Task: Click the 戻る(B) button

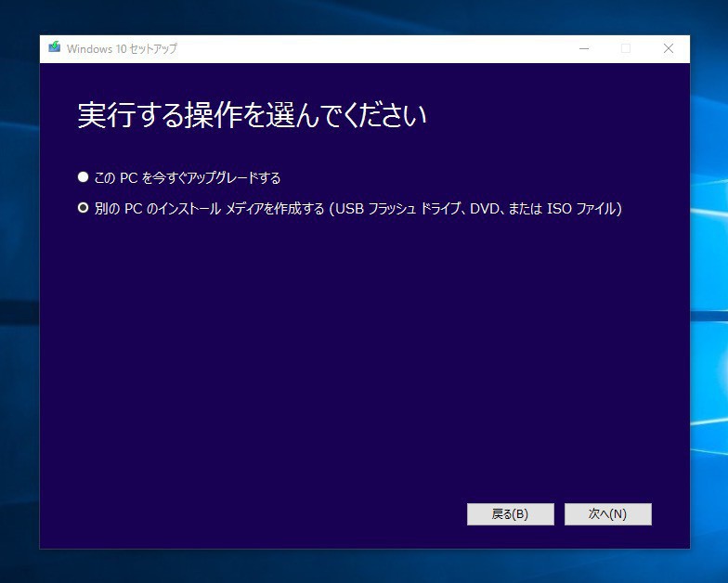Action: (x=511, y=514)
